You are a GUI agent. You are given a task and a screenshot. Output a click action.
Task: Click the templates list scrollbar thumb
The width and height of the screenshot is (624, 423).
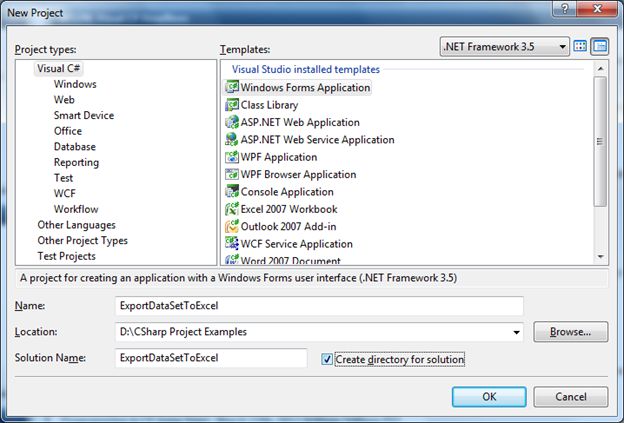(600, 141)
